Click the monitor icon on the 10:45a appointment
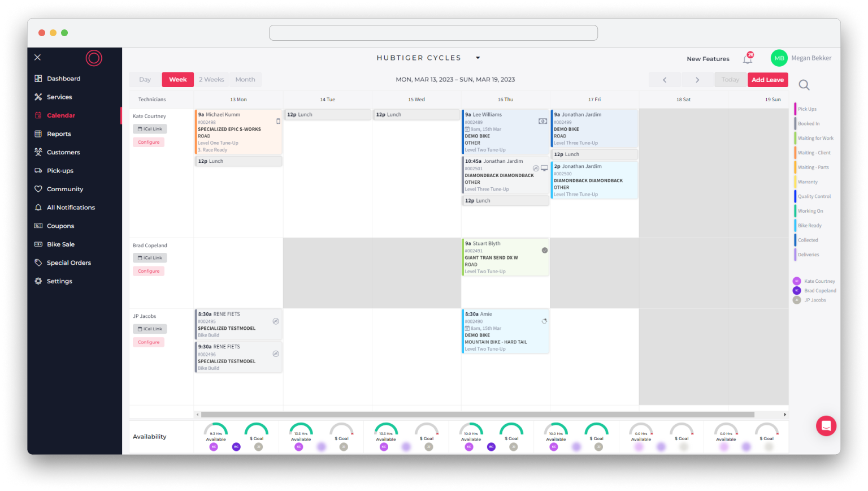868x491 pixels. pyautogui.click(x=544, y=168)
